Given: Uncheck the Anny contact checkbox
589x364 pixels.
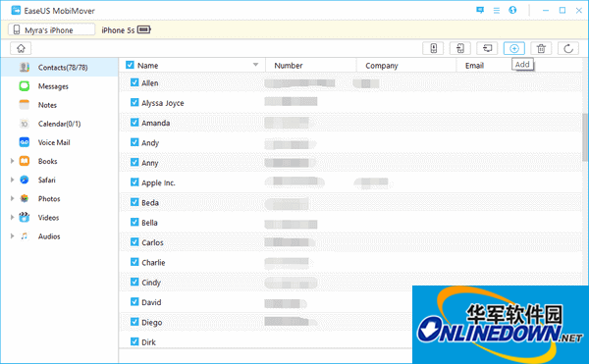Looking at the screenshot, I should tap(134, 162).
